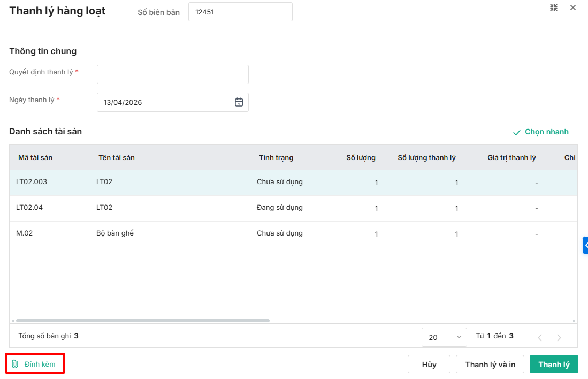
Task: Click the Số lượng thanh lý column header
Action: [x=426, y=157]
